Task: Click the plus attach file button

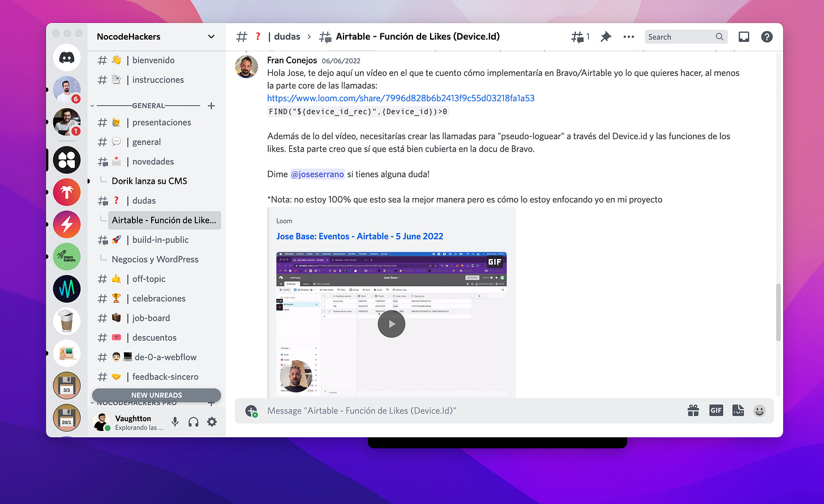Action: click(251, 411)
